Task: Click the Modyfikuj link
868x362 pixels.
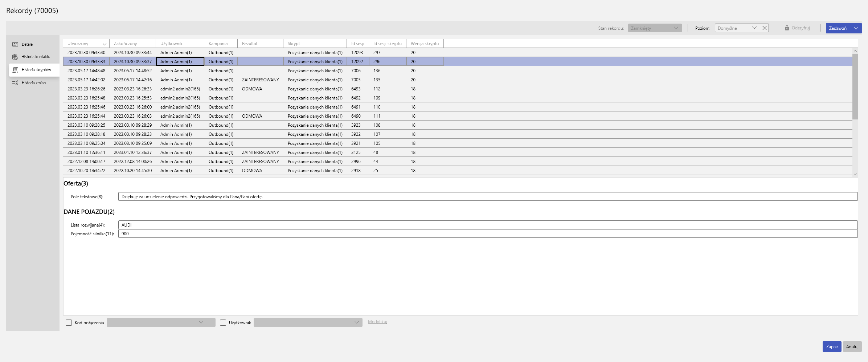Action: [x=377, y=322]
